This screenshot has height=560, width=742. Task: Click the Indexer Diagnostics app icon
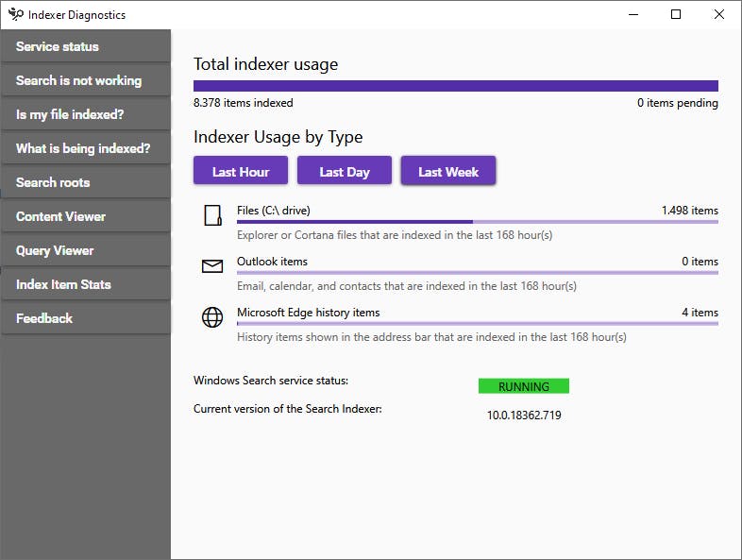coord(15,14)
